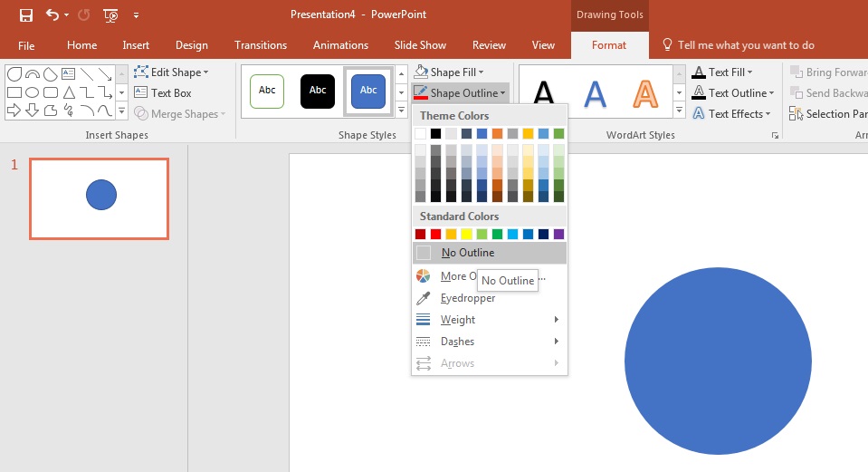The width and height of the screenshot is (868, 472).
Task: Open the Text Fill dropdown
Action: coord(722,72)
